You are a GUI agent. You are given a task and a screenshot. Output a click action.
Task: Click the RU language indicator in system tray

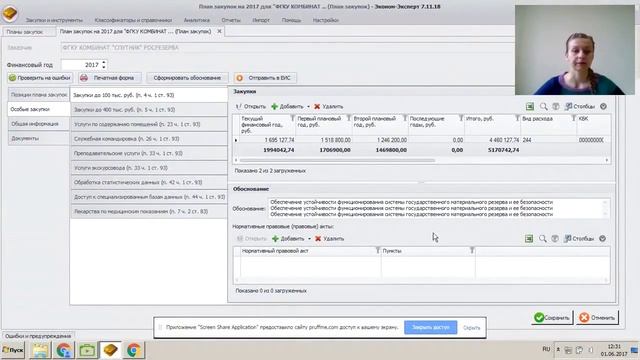coord(546,349)
